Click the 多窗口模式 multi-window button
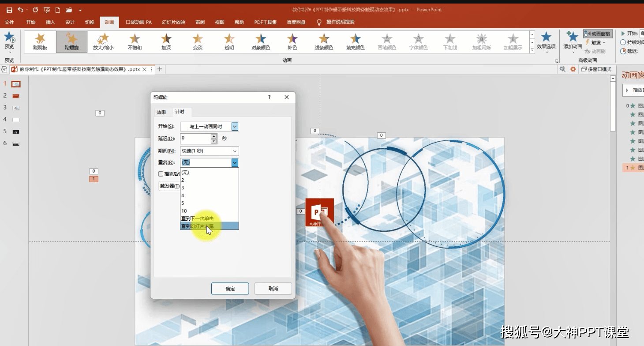 [x=596, y=69]
